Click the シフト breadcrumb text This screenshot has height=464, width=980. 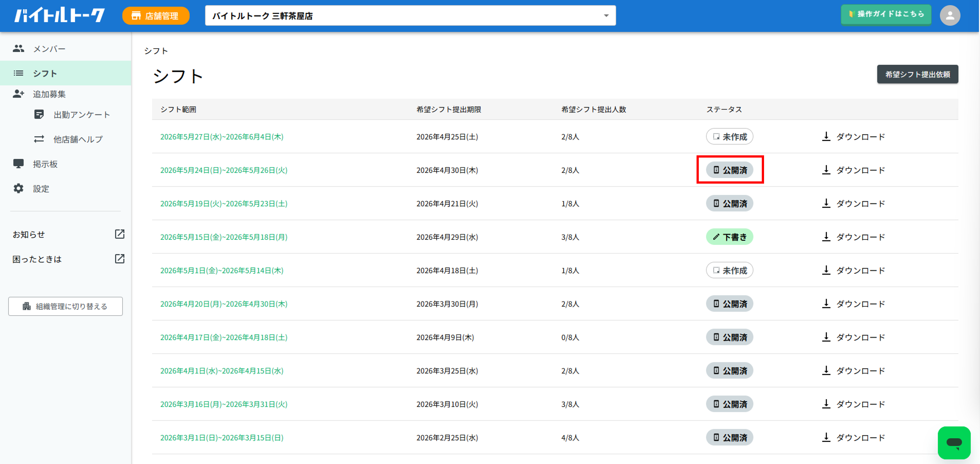(156, 51)
